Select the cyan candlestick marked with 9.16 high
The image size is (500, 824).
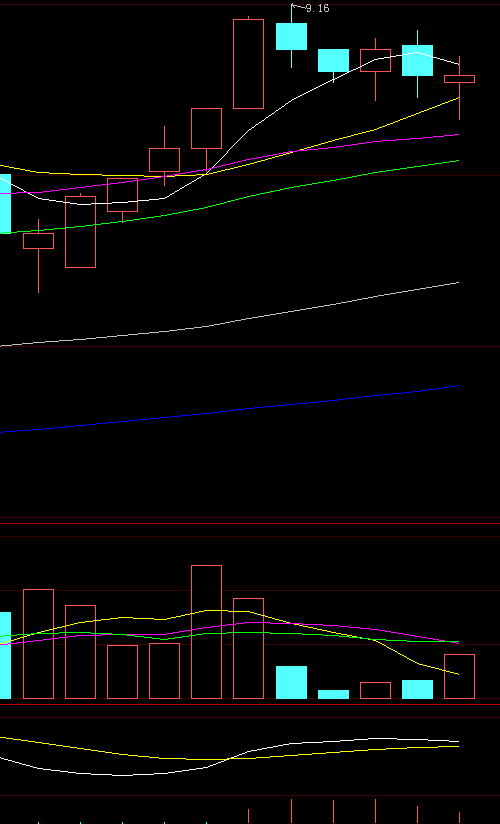(291, 36)
